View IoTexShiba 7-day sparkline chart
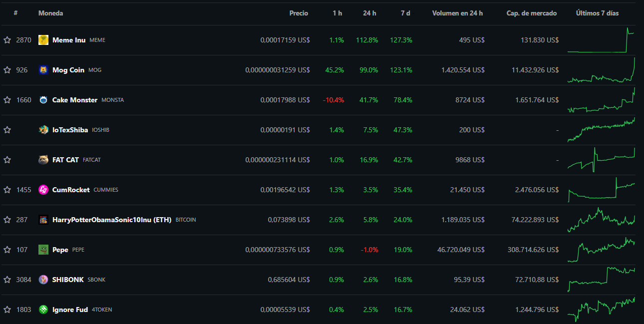 601,130
